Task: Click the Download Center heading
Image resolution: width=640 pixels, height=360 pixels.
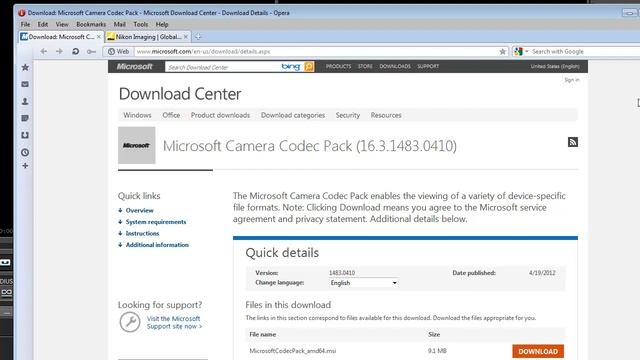Action: [x=180, y=94]
